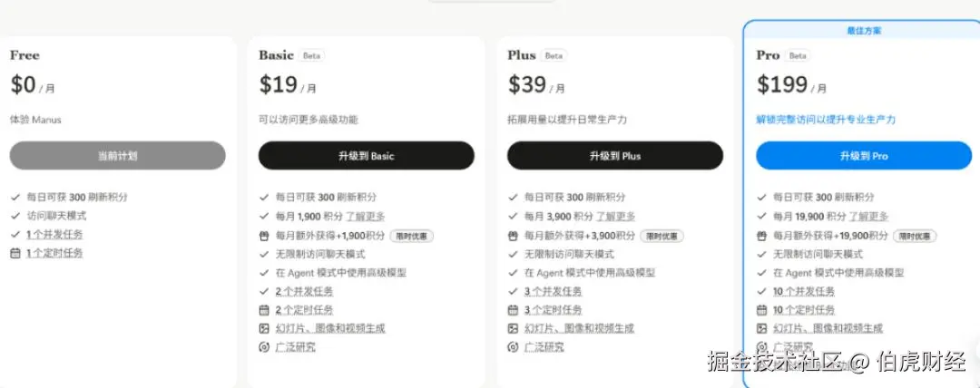Click the 限时优惠 tag in Basic plan

[x=412, y=237]
